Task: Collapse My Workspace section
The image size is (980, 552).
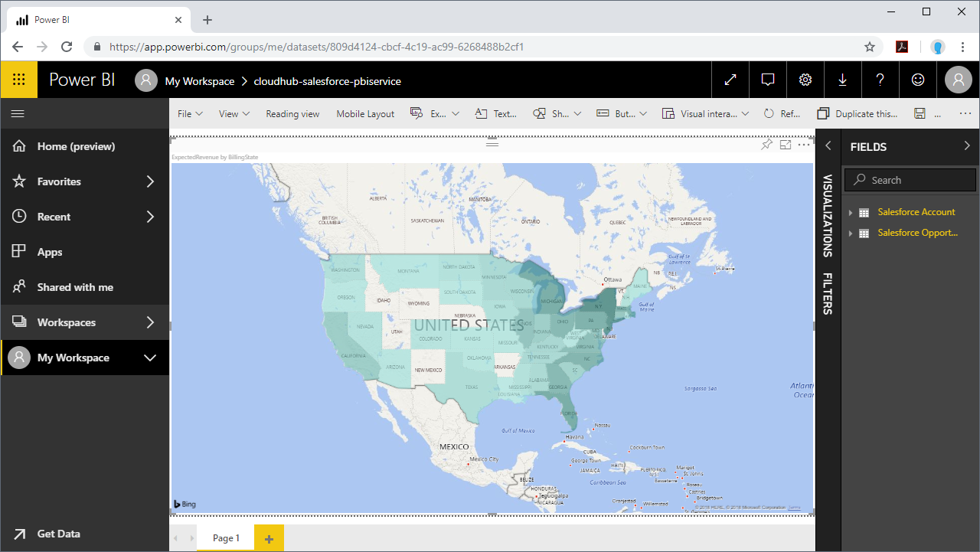Action: coord(150,358)
